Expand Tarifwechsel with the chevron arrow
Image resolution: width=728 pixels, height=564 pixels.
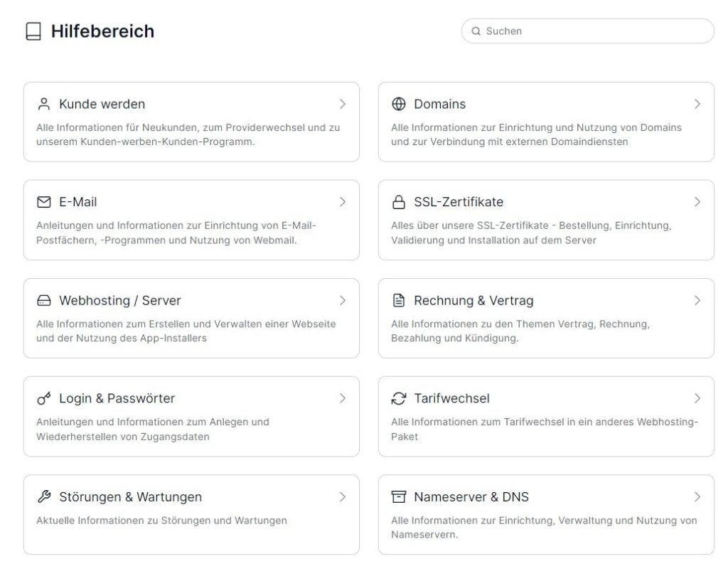(697, 398)
